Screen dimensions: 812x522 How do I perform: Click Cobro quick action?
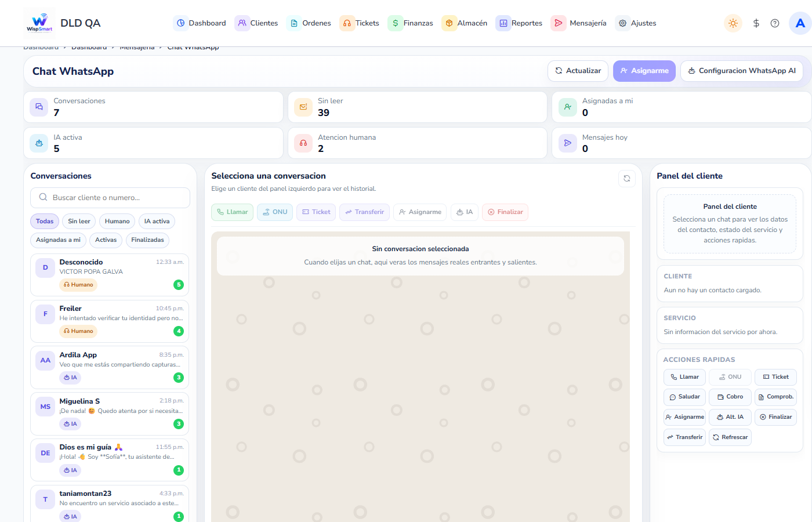click(730, 397)
